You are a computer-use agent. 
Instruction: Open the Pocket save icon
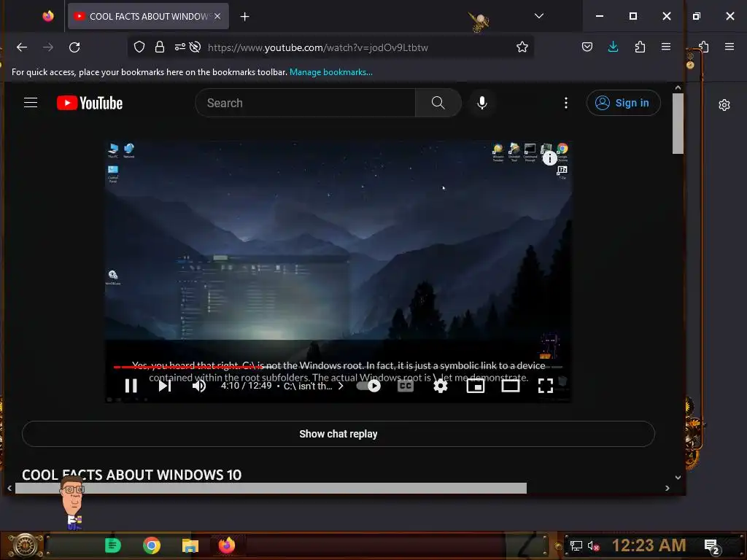tap(587, 47)
